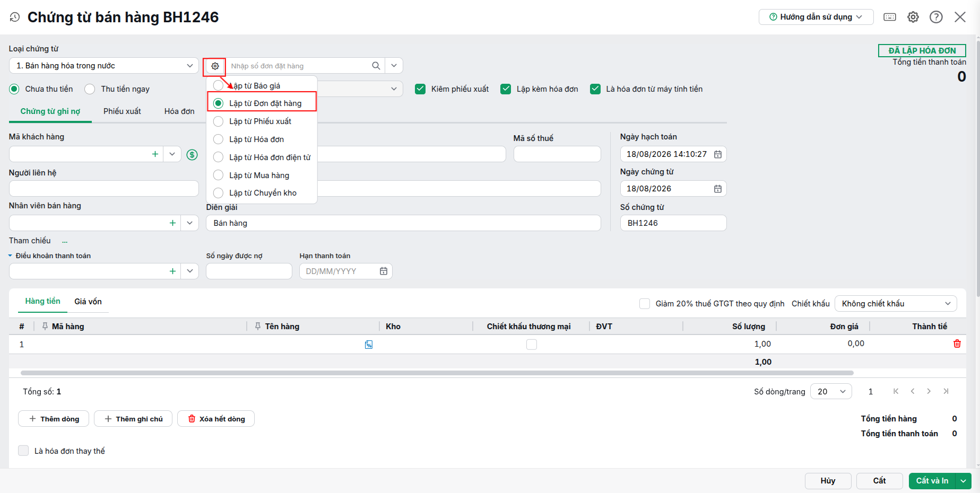Open calendar for Hạn thanh toán
The width and height of the screenshot is (980, 493).
pyautogui.click(x=384, y=271)
